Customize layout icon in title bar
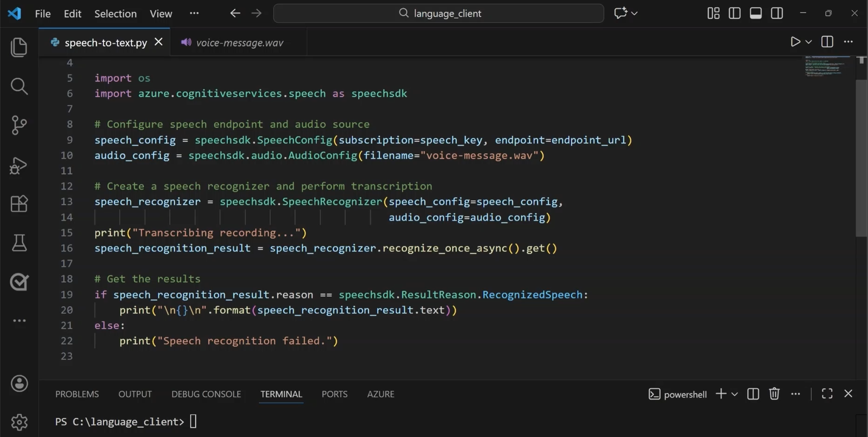Viewport: 868px width, 437px height. pyautogui.click(x=713, y=14)
